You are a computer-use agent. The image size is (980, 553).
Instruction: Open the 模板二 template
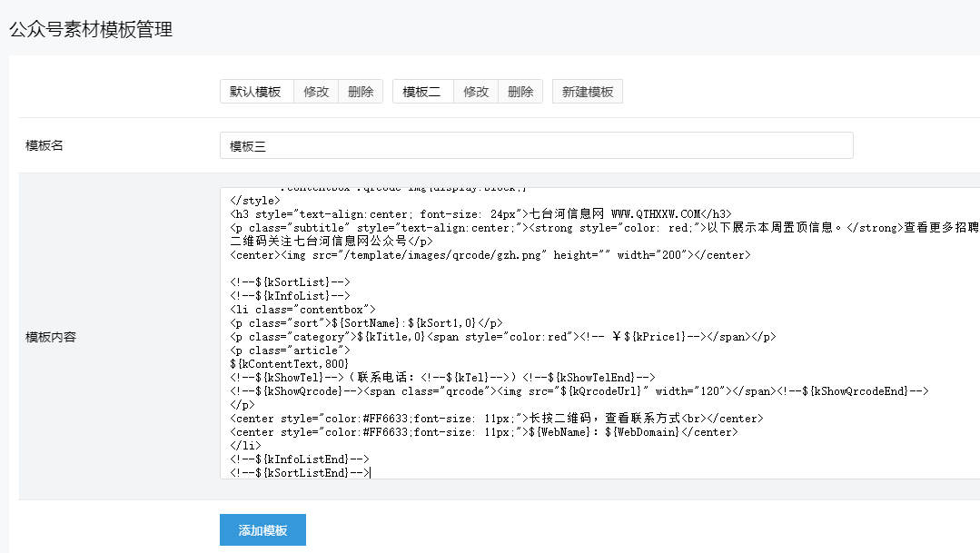(422, 92)
